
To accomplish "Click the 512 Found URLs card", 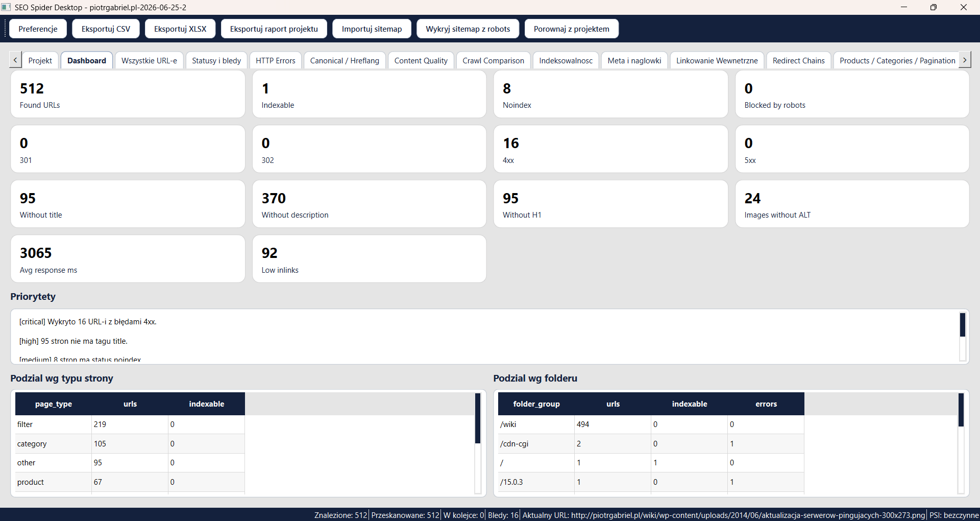I will 128,94.
